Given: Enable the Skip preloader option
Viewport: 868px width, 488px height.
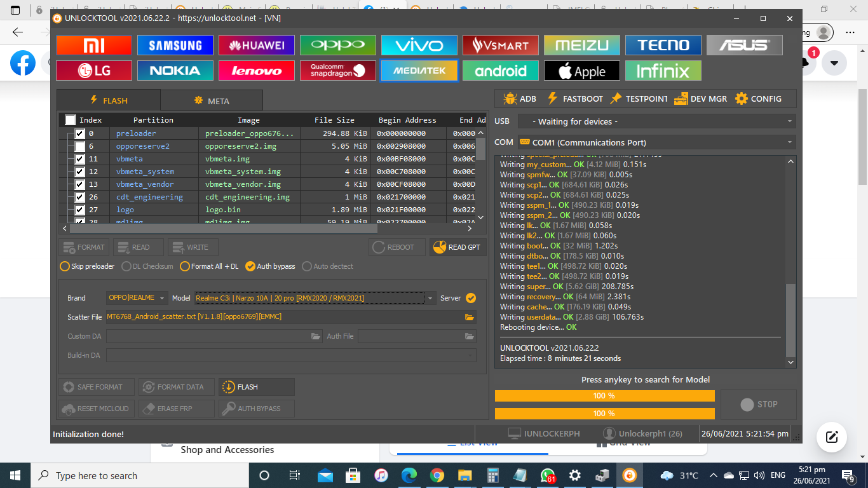Looking at the screenshot, I should [87, 266].
